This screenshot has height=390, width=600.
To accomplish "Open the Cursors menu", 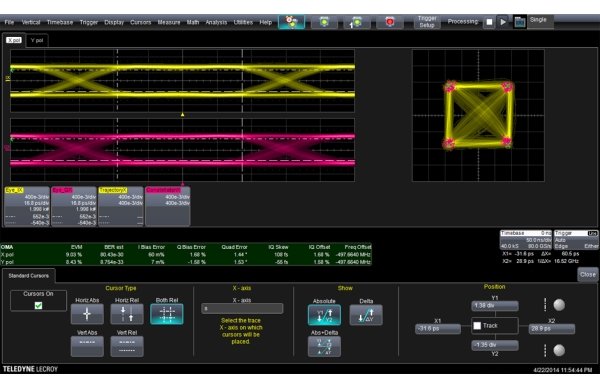I will pos(140,22).
